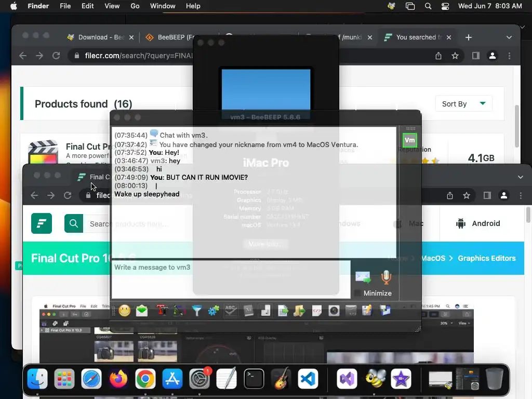
Task: Open the Go menu
Action: (135, 6)
